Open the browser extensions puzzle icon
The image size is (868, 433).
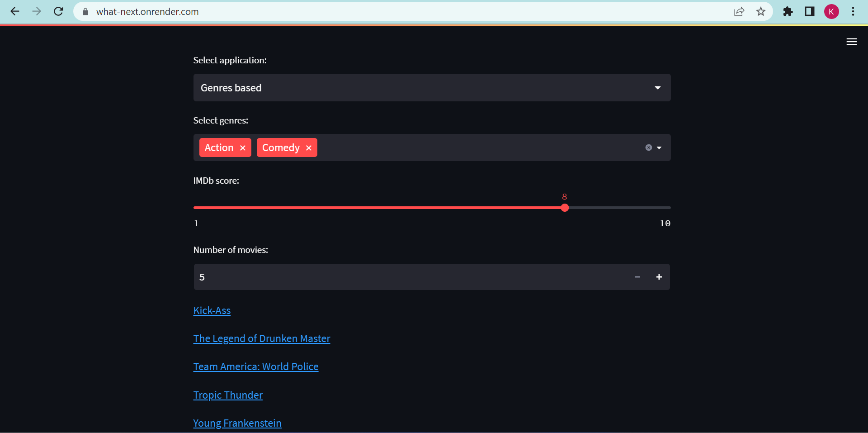(x=788, y=12)
